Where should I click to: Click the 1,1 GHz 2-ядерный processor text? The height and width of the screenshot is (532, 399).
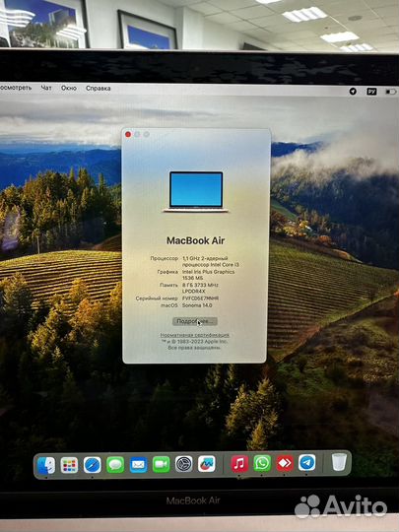click(205, 258)
